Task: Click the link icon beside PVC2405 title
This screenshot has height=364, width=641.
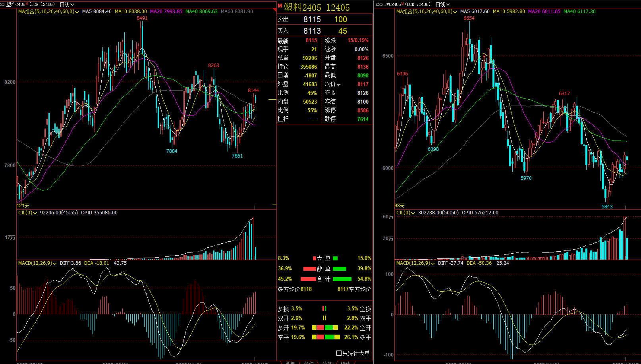Action: [379, 4]
